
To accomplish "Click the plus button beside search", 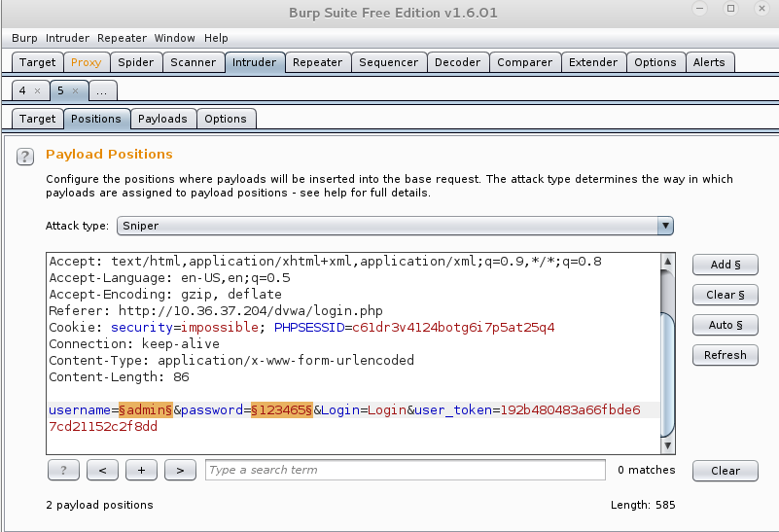I will (x=141, y=470).
